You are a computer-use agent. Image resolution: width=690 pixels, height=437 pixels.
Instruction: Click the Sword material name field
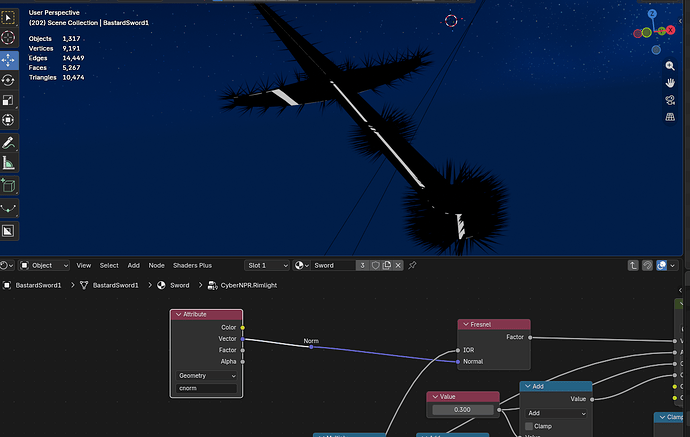click(x=333, y=265)
